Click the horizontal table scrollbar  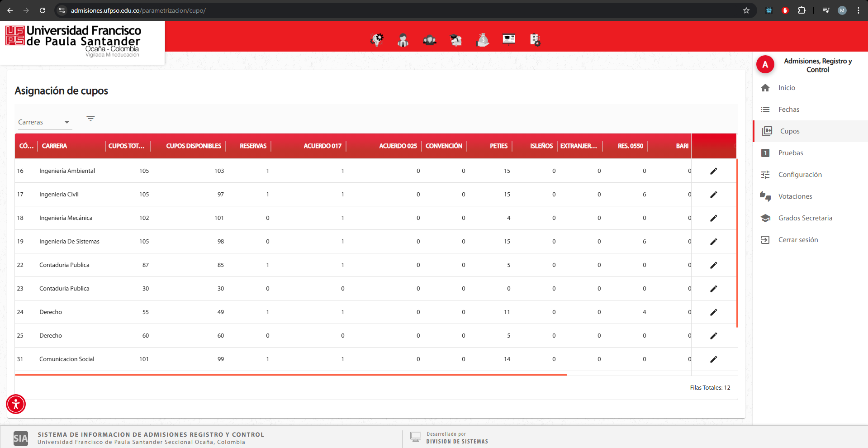point(290,375)
